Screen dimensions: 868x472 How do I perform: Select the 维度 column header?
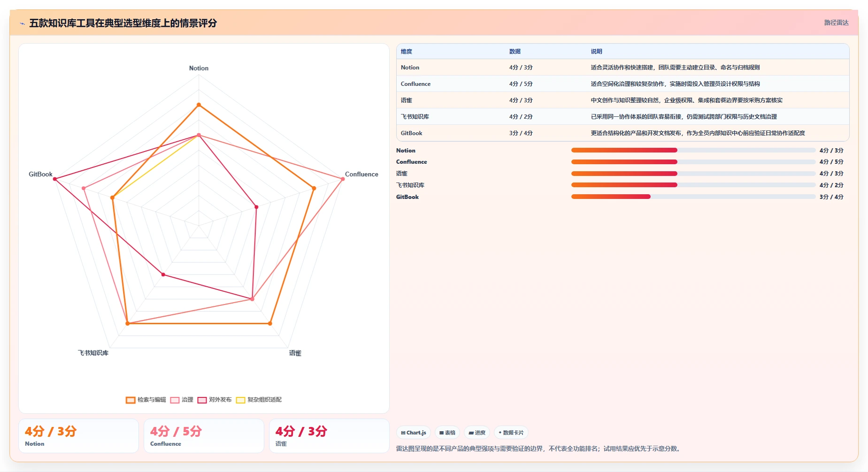(x=407, y=52)
